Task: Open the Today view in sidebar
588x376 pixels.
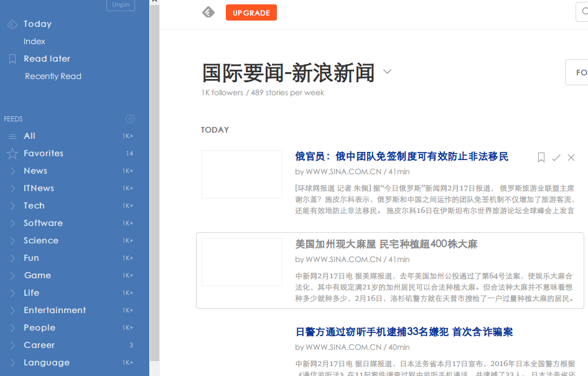Action: [x=37, y=24]
